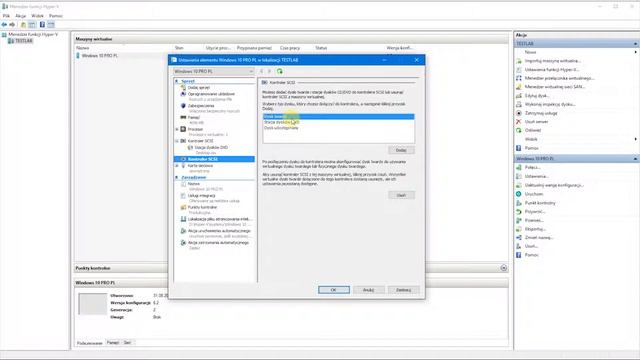Switch to the Podsumowanie tab at bottom

[x=89, y=343]
